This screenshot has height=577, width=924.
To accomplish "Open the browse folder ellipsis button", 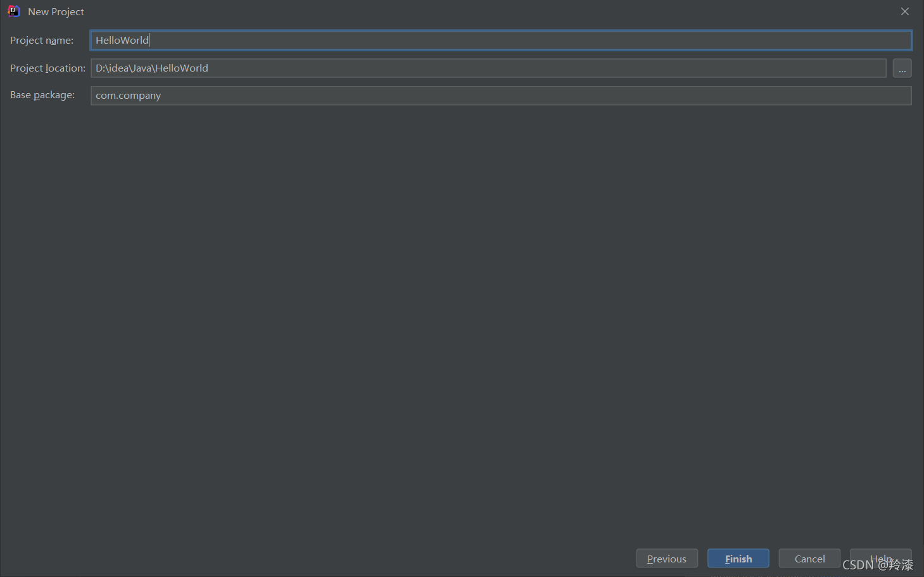I will (902, 68).
